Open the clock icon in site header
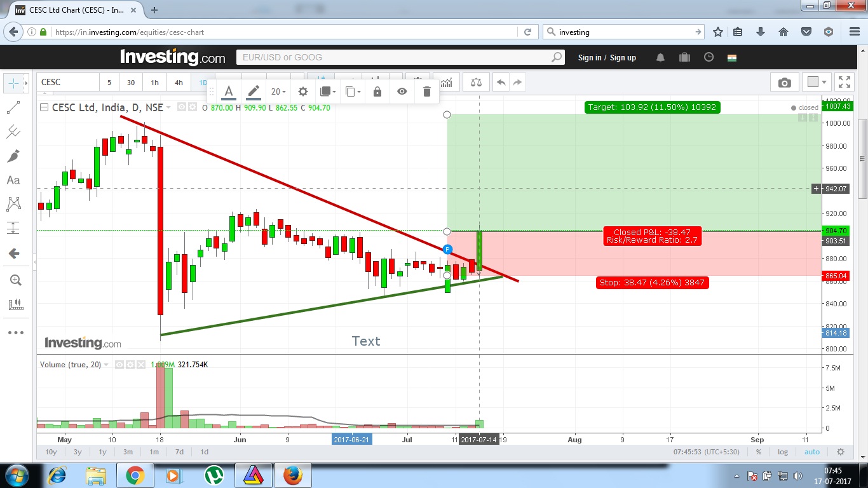The width and height of the screenshot is (868, 488). tap(709, 57)
